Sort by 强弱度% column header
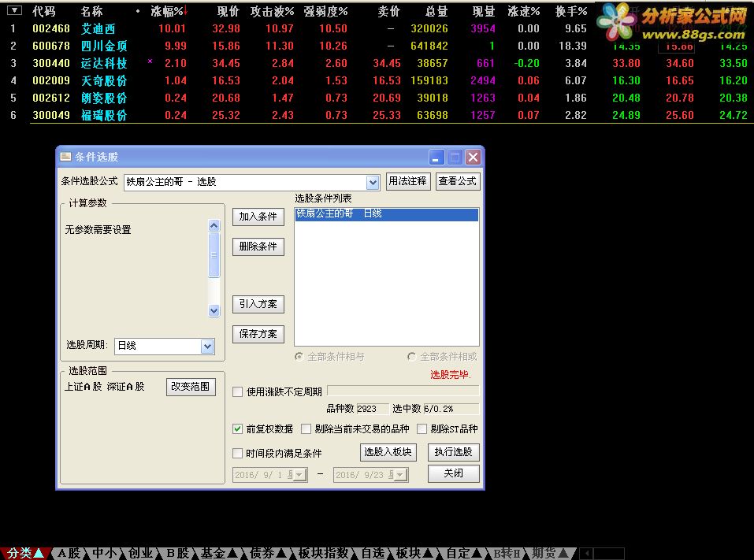 point(325,11)
